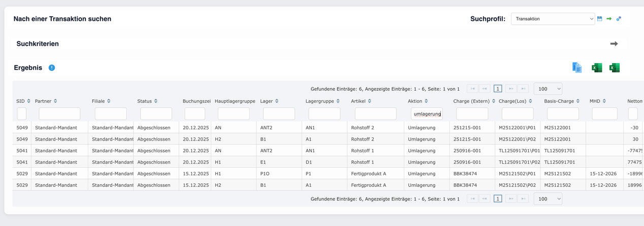Open bottom rows-per-page 100 dropdown

pyautogui.click(x=548, y=199)
